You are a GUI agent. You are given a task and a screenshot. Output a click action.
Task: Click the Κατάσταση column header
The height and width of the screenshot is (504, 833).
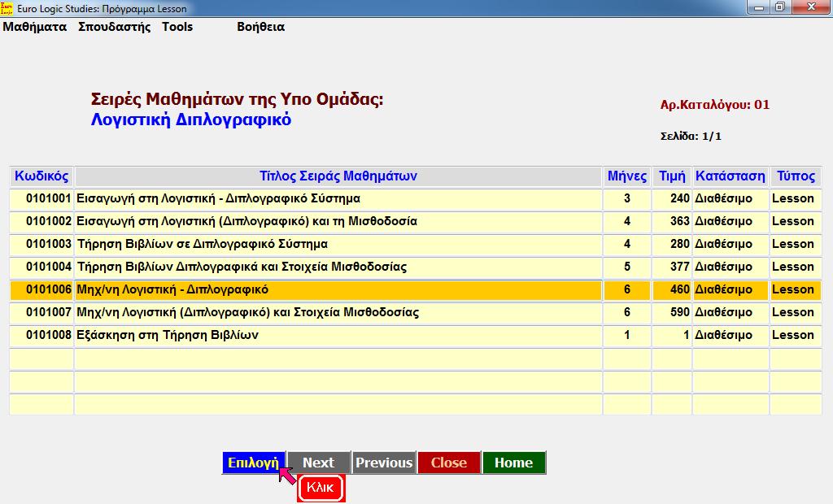[729, 176]
